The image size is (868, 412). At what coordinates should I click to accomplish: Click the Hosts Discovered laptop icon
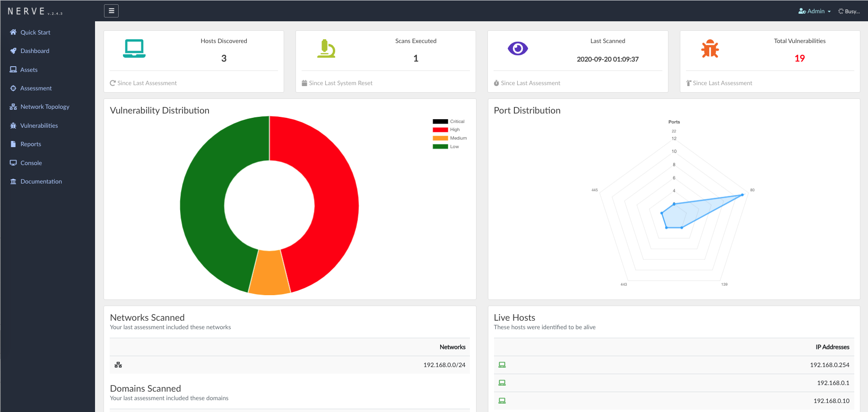pos(134,49)
